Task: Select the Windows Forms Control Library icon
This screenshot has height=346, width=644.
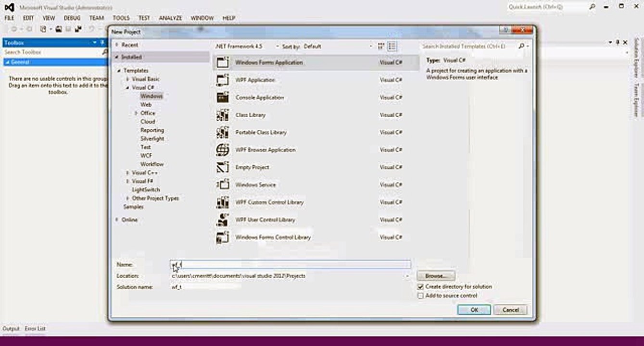Action: [x=223, y=237]
